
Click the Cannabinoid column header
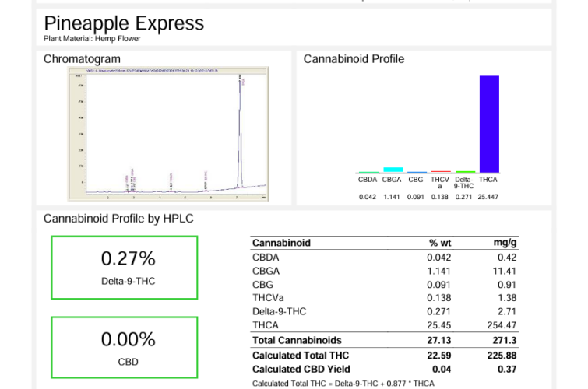(x=281, y=243)
